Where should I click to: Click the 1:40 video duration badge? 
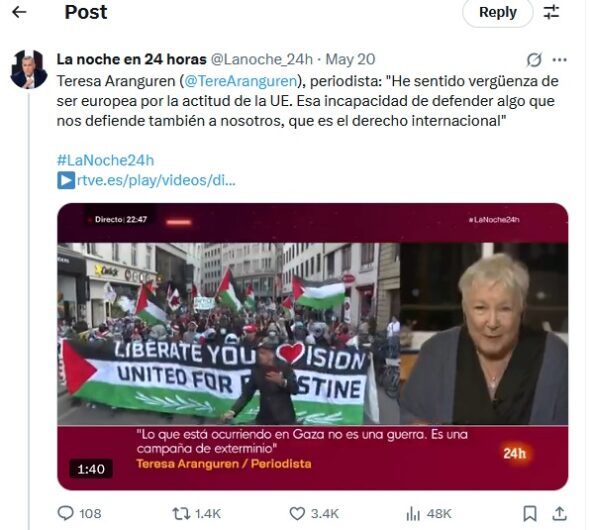[91, 469]
